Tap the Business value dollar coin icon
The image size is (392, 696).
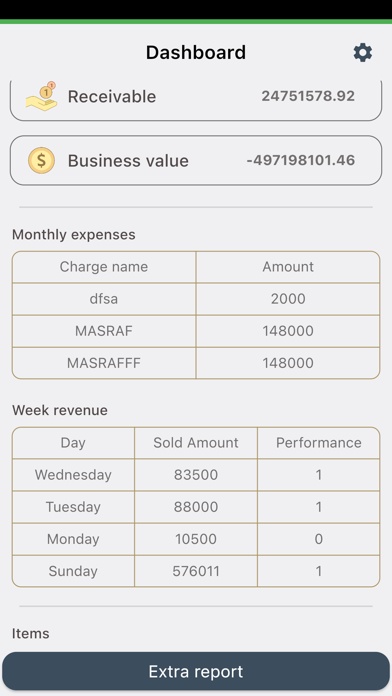[x=41, y=160]
